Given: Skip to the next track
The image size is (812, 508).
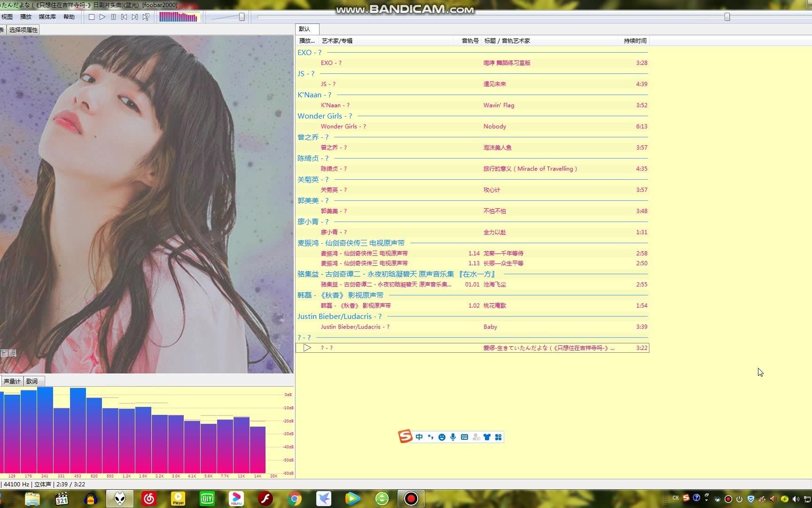Looking at the screenshot, I should [135, 17].
